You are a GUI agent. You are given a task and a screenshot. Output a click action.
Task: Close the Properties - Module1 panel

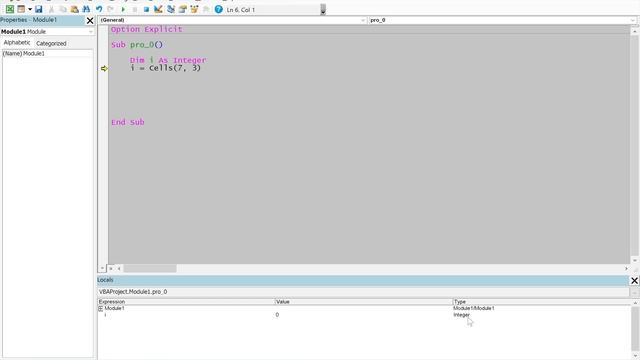coord(90,20)
